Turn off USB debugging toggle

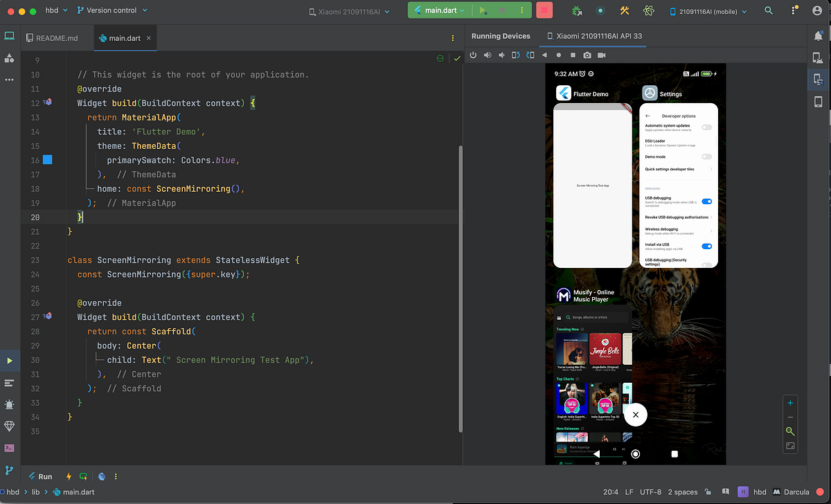click(707, 201)
